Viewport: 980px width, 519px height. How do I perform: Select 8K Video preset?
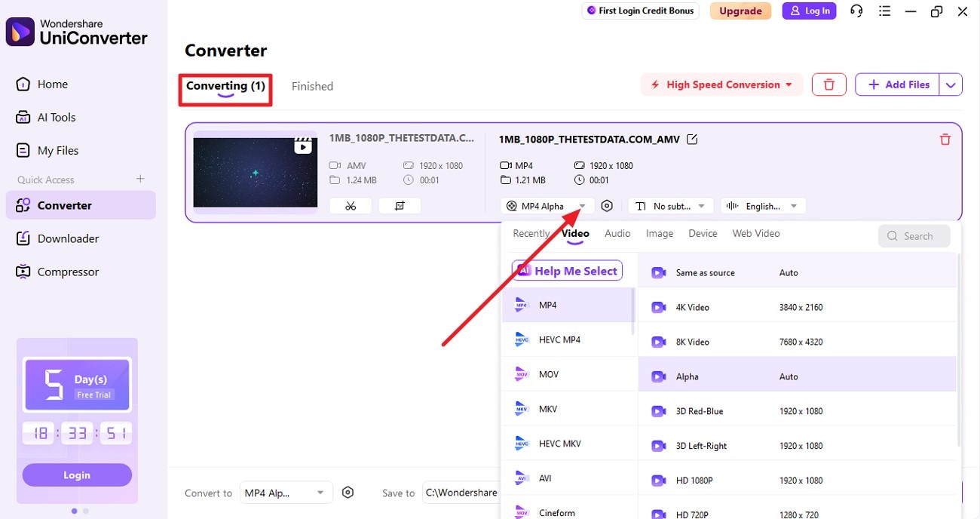pyautogui.click(x=798, y=342)
